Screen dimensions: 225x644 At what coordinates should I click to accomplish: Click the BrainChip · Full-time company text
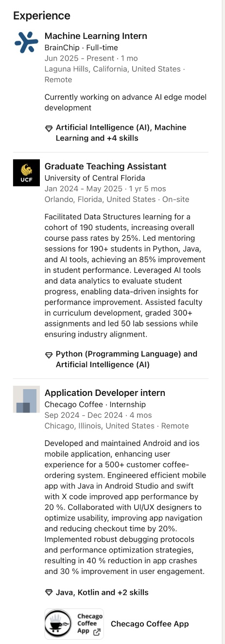81,48
